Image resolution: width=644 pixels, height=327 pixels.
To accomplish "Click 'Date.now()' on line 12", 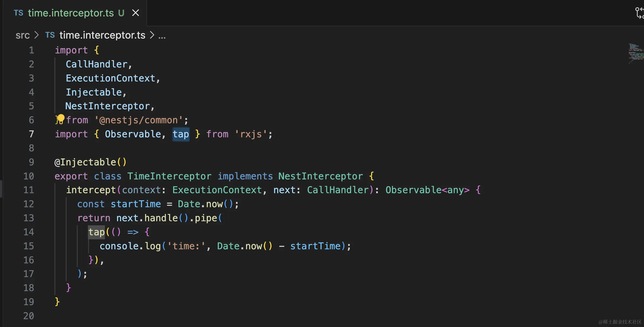I will coord(205,204).
